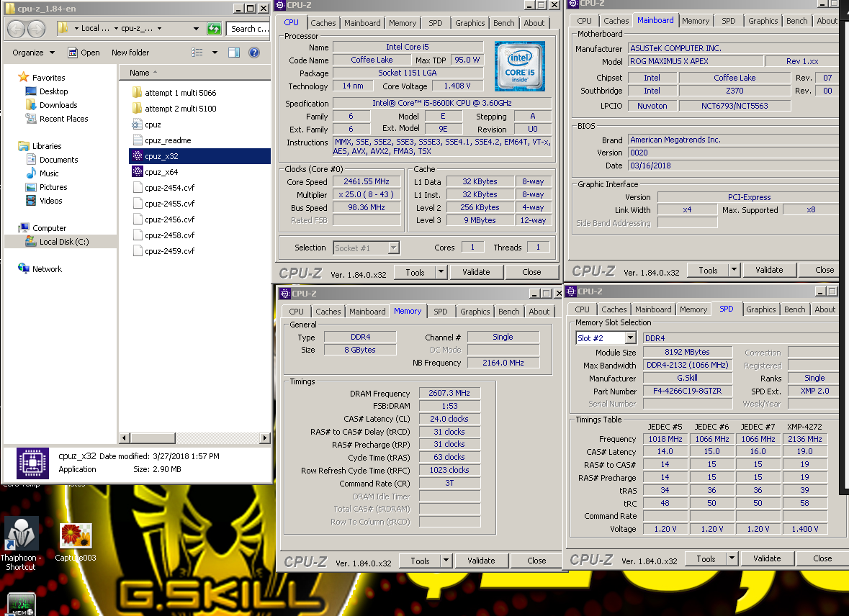Select file cpuz-2459.cvf
The image size is (849, 616).
tap(163, 251)
